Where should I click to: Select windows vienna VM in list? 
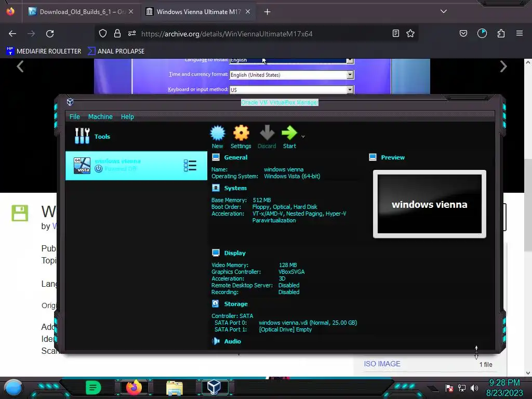136,166
